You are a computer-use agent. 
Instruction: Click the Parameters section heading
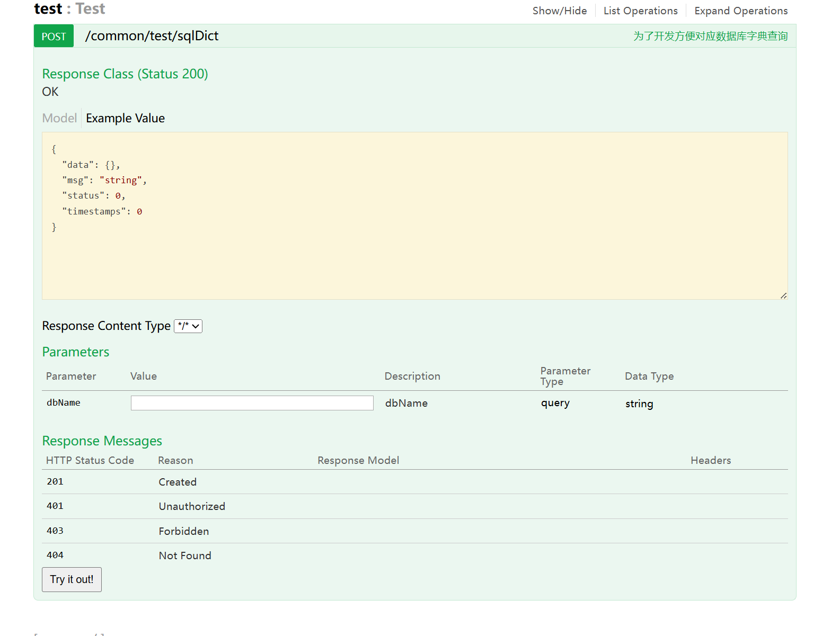(x=76, y=352)
